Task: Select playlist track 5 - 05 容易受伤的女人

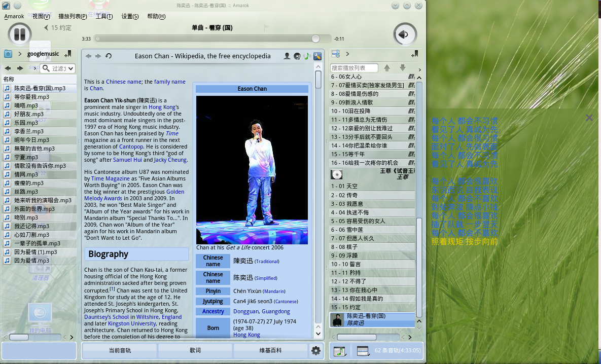Action: coord(372,221)
